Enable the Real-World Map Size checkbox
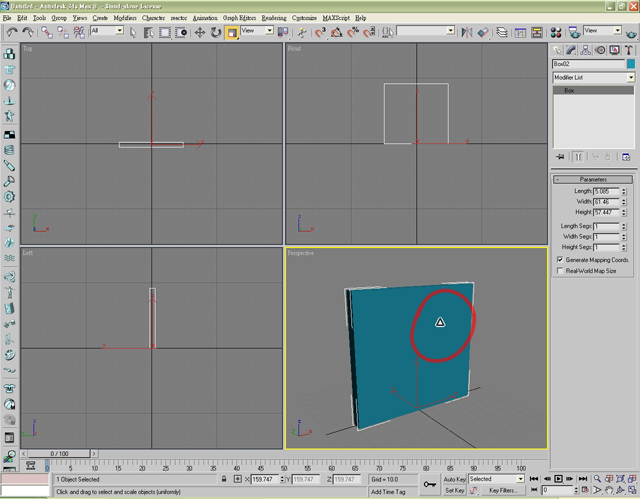 (560, 271)
